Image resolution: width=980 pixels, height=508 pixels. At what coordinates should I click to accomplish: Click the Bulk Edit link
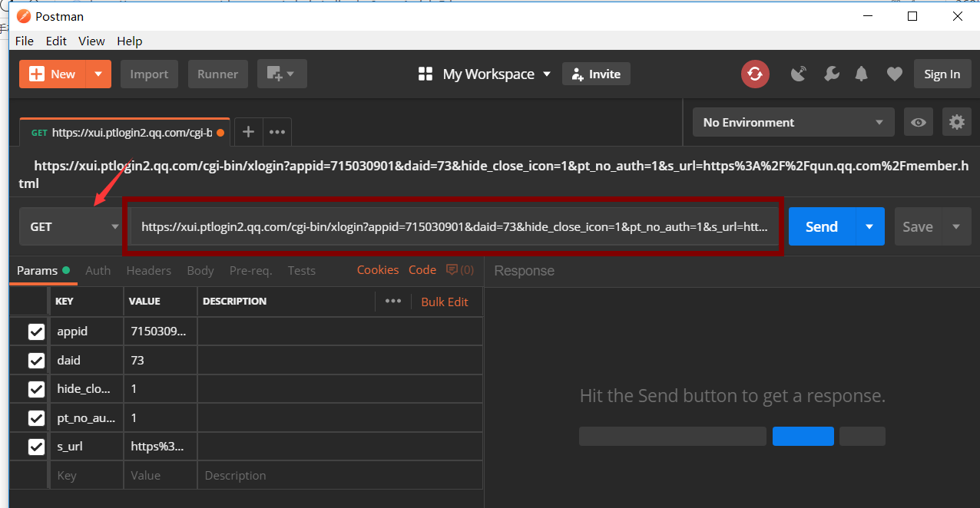(445, 302)
